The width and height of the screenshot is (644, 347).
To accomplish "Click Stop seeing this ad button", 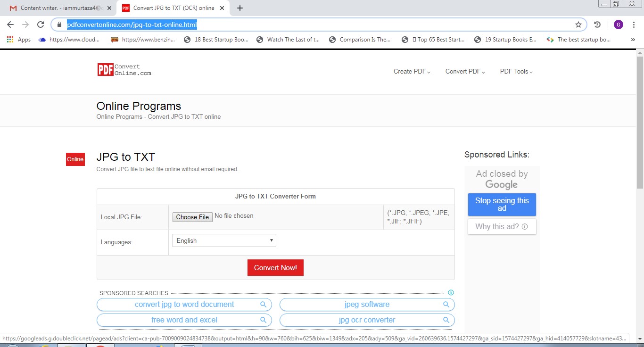I will 502,205.
